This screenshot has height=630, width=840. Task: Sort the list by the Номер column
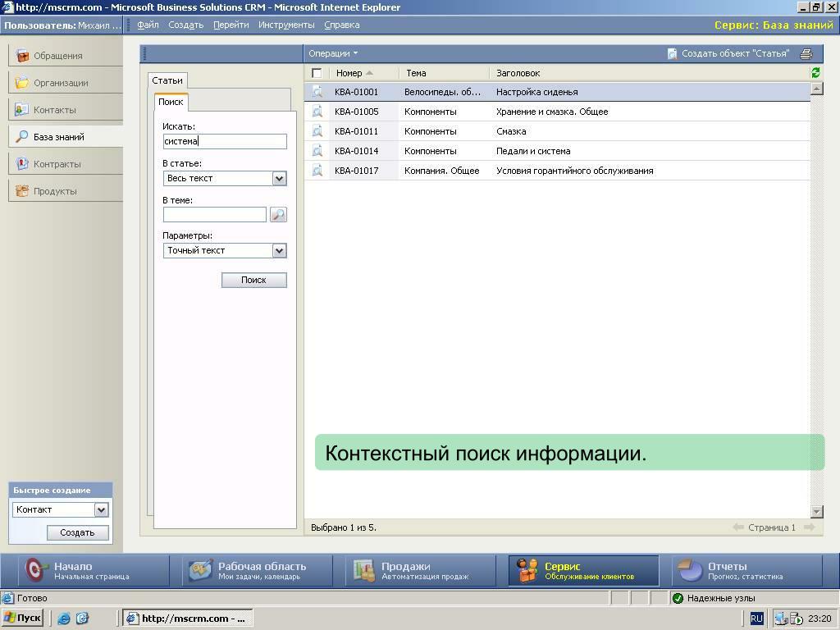click(353, 73)
